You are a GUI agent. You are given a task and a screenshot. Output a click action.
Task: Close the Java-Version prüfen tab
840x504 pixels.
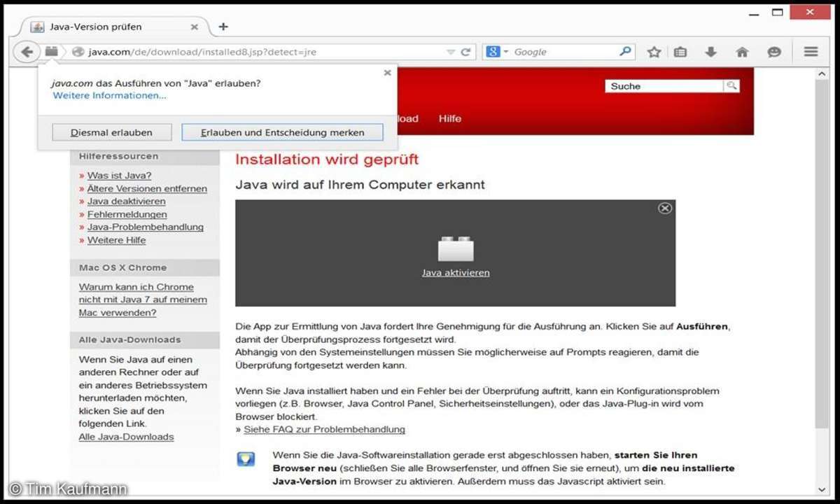pos(195,27)
